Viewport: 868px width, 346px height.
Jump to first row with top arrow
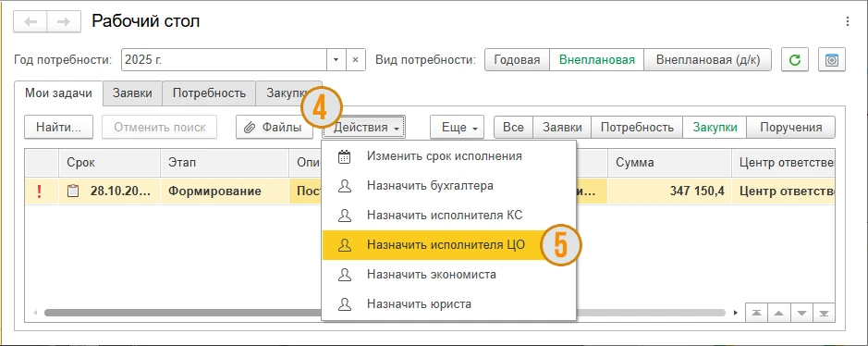click(757, 313)
